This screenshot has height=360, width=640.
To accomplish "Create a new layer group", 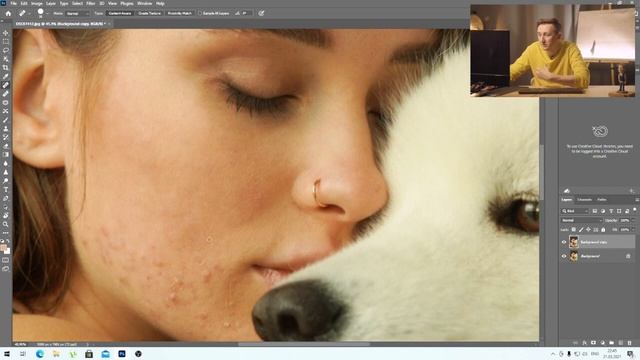I will [611, 343].
